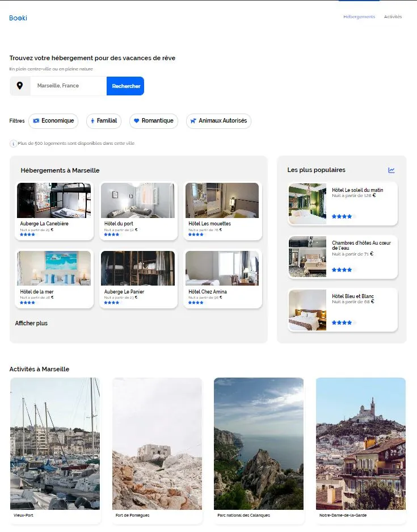Select the Notre-Dame-de-la-Garde activity card
The width and height of the screenshot is (417, 532).
(360, 449)
